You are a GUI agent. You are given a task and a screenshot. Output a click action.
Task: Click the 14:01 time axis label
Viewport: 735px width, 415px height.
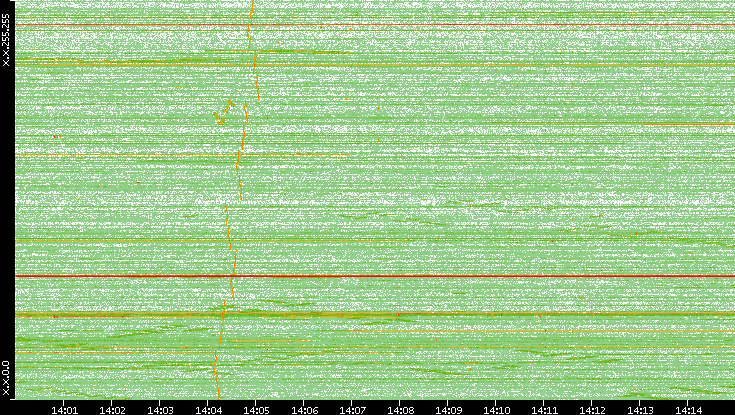pyautogui.click(x=64, y=410)
